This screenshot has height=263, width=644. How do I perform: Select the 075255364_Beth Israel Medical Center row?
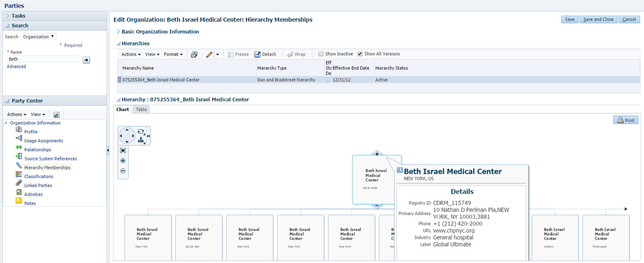pyautogui.click(x=379, y=80)
